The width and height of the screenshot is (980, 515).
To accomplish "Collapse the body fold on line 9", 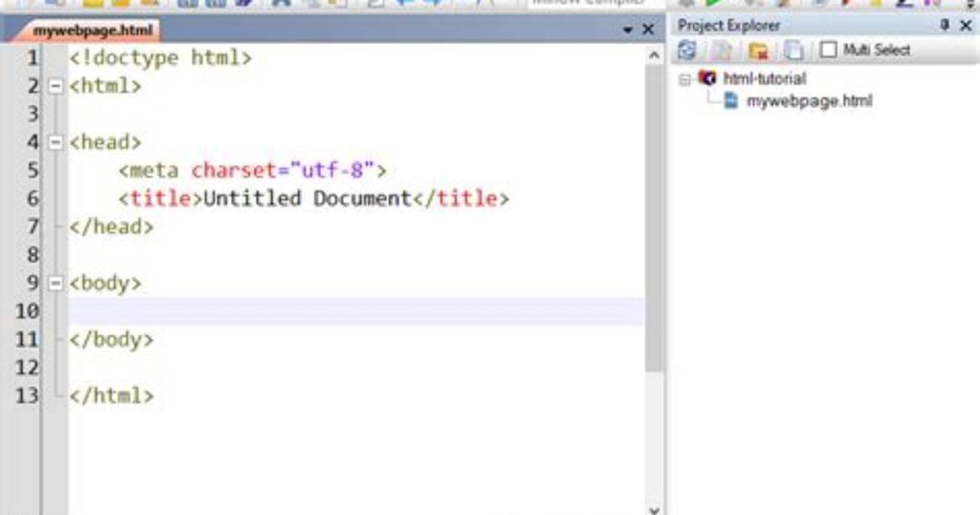I will 55,283.
